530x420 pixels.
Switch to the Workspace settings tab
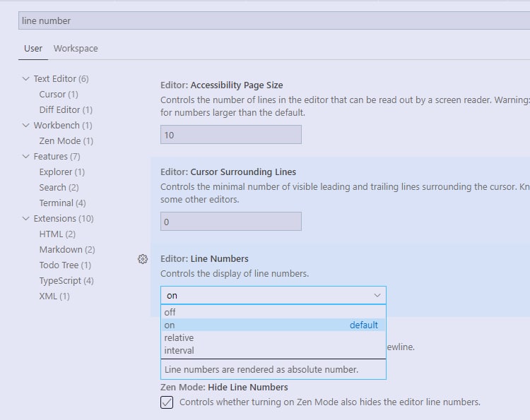(x=76, y=48)
